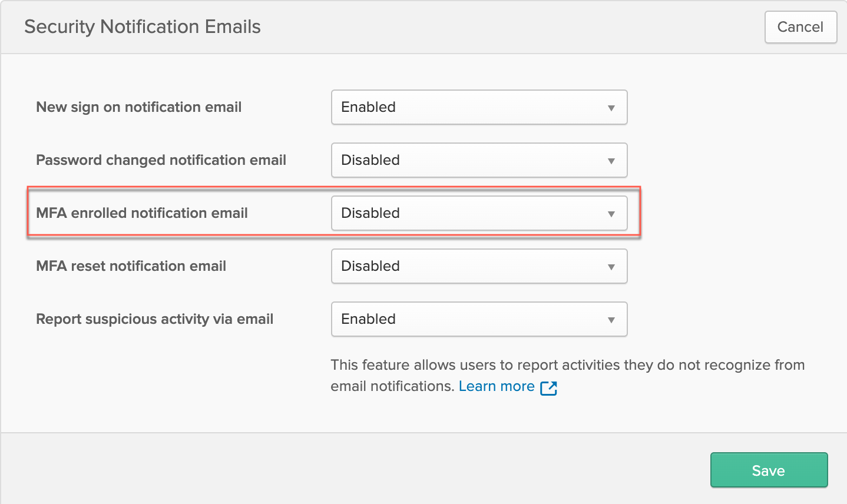Click the Cancel button
Viewport: 847px width, 504px height.
pyautogui.click(x=800, y=27)
